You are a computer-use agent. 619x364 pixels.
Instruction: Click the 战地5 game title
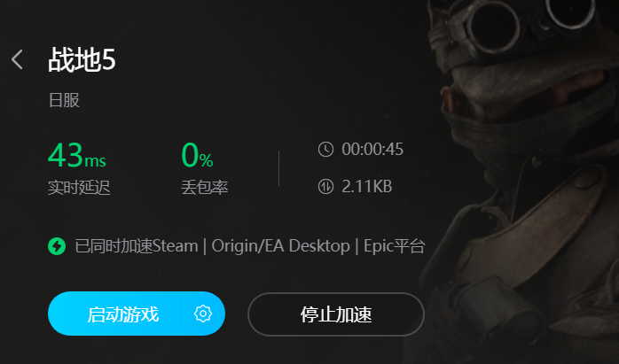pyautogui.click(x=82, y=59)
